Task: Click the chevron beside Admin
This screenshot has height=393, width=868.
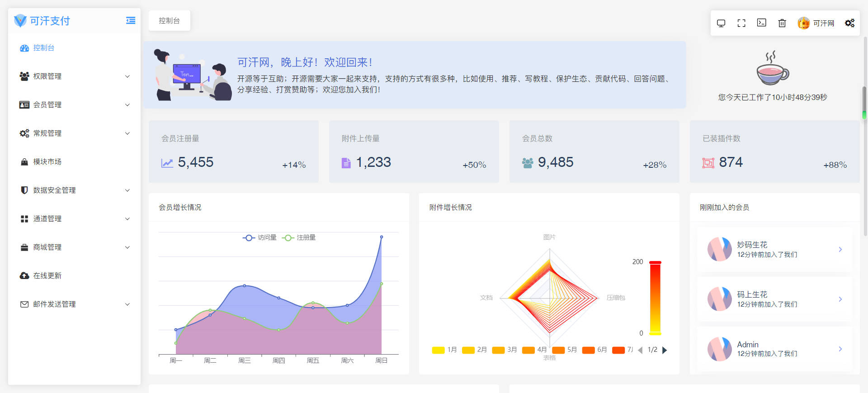Action: tap(840, 349)
